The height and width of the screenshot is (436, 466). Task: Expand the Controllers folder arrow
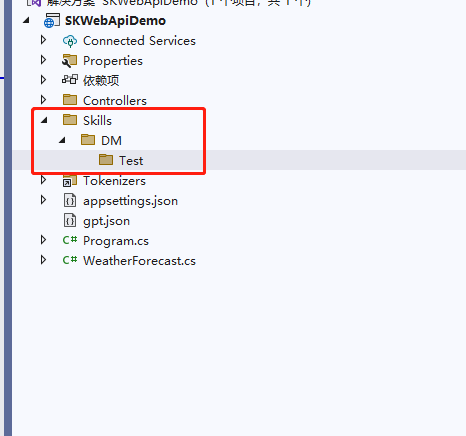(x=43, y=100)
